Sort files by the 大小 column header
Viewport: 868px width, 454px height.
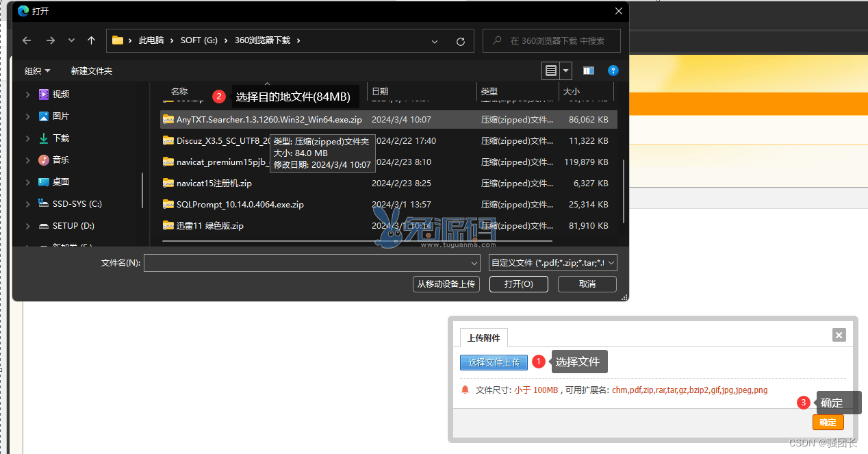[x=571, y=91]
